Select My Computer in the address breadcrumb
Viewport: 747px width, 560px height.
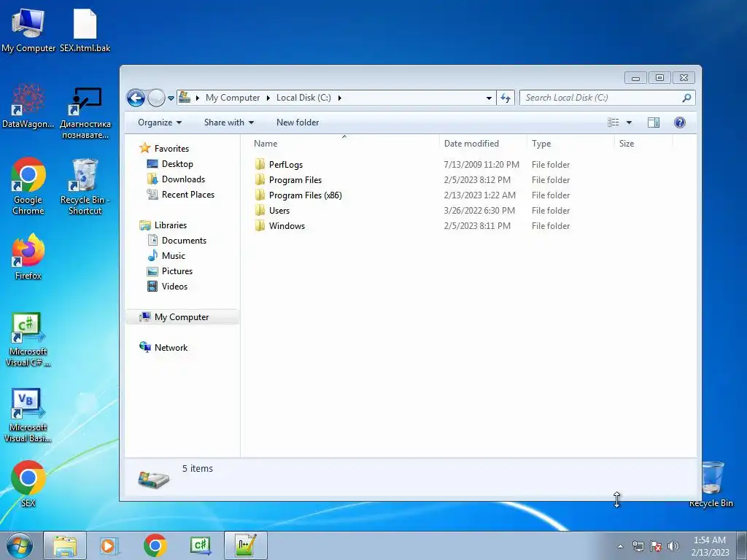(x=233, y=98)
